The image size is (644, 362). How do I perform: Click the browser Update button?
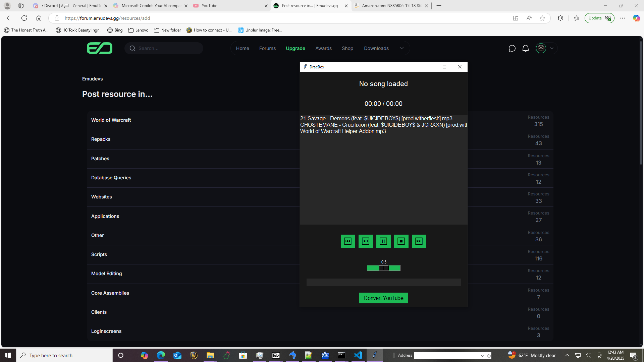599,18
